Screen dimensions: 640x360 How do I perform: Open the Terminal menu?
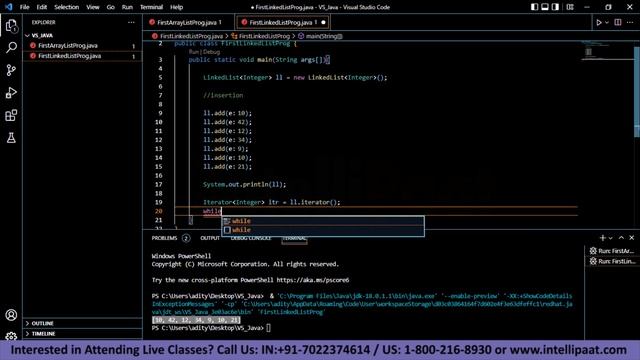151,7
